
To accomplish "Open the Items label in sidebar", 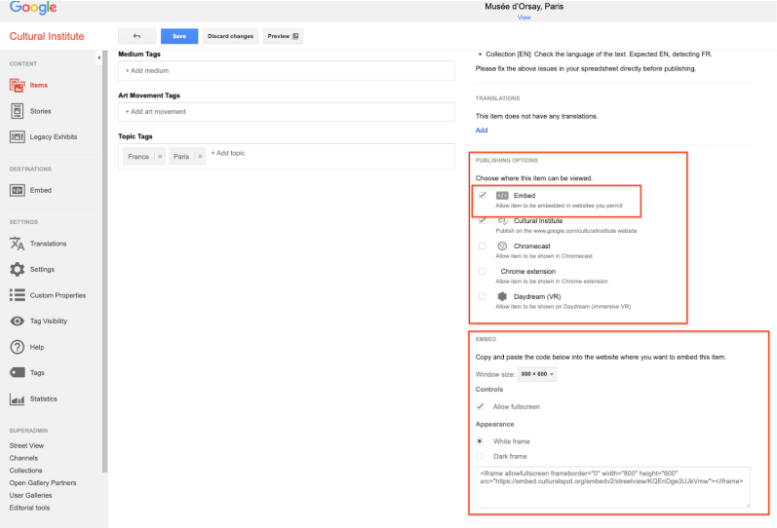I will click(x=39, y=85).
